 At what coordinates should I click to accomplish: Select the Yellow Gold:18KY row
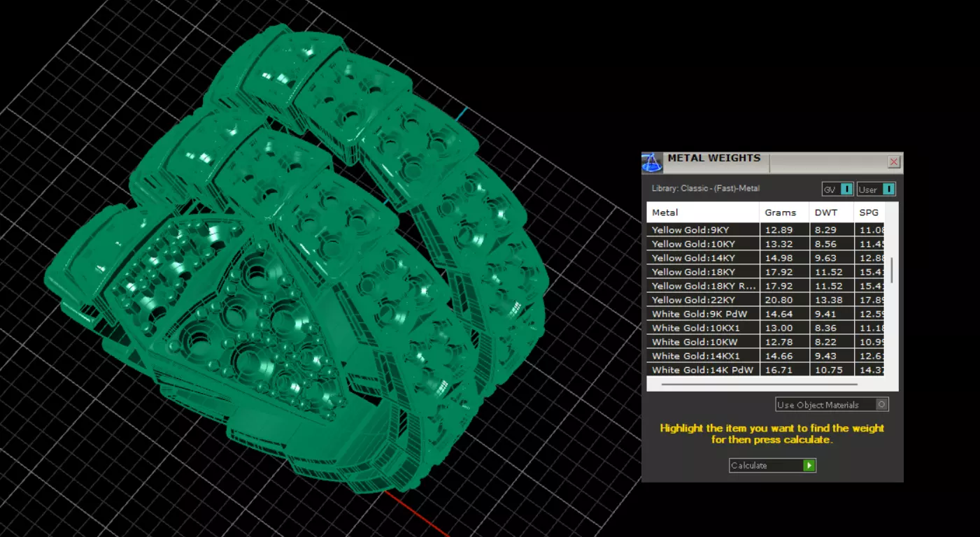(765, 272)
